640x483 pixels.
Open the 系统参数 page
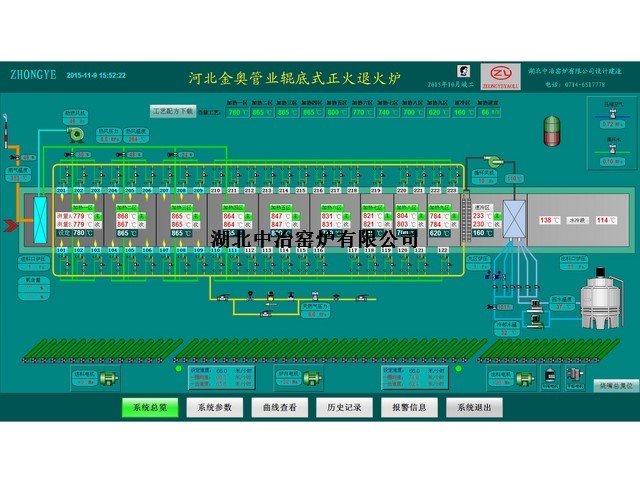pyautogui.click(x=214, y=408)
